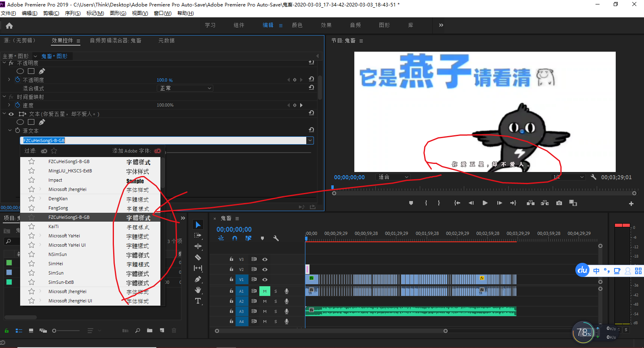The width and height of the screenshot is (644, 348).
Task: Mute track A3
Action: click(x=265, y=311)
